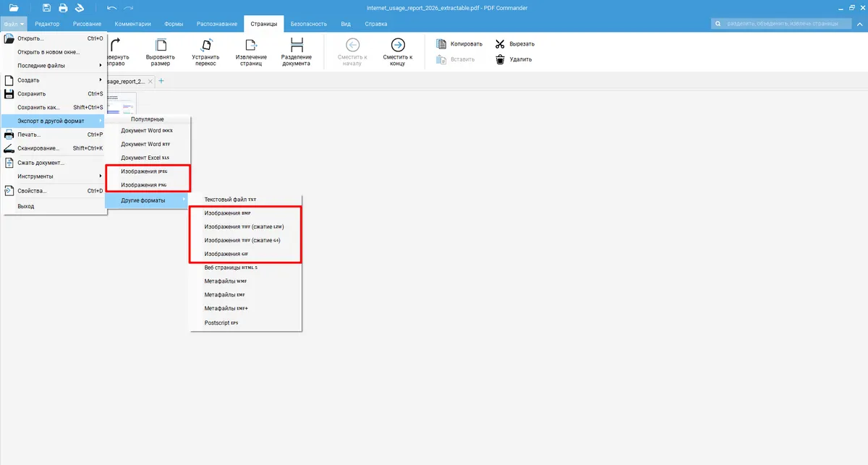Export as Postscript EPS
The width and height of the screenshot is (868, 465).
(x=246, y=323)
